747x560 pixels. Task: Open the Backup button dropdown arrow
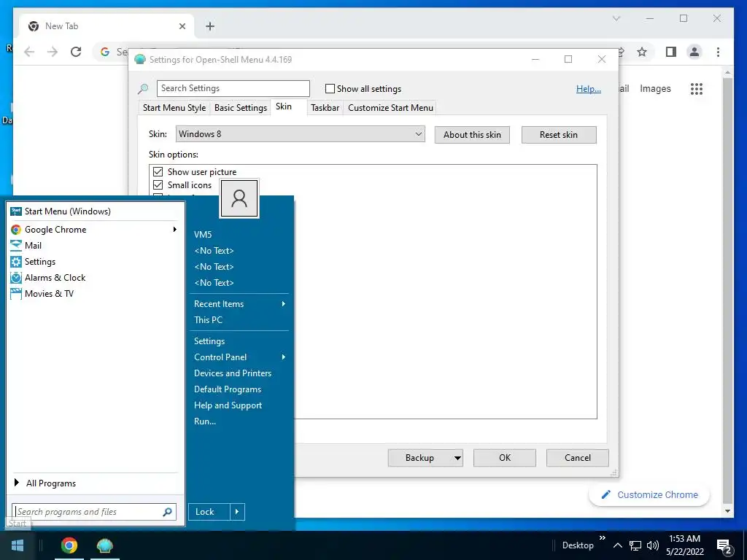(457, 458)
